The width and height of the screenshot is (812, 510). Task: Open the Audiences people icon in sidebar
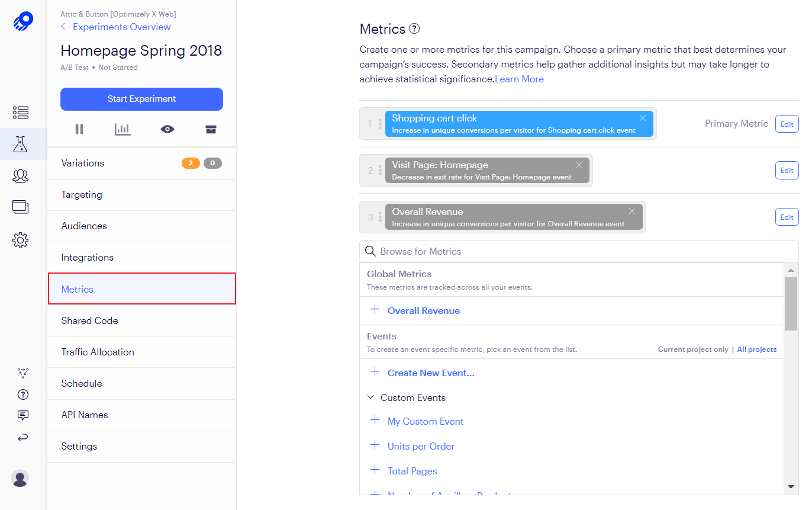click(x=20, y=176)
